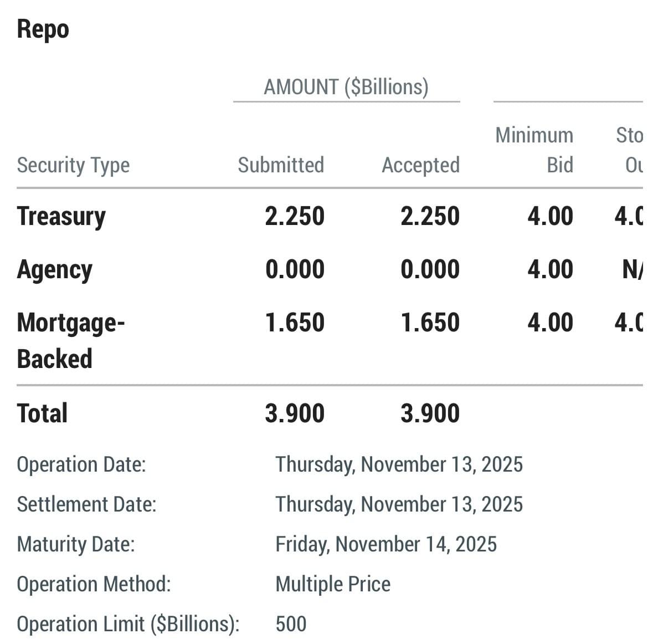Viewport: 653px width, 644px height.
Task: Click Mortgage-Backed submitted amount 1.650
Action: tap(295, 323)
